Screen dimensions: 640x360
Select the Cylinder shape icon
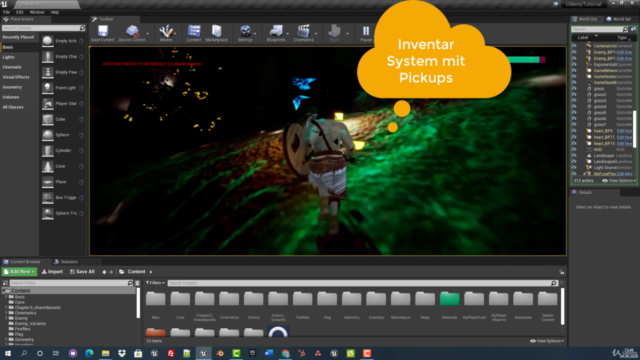pos(48,151)
